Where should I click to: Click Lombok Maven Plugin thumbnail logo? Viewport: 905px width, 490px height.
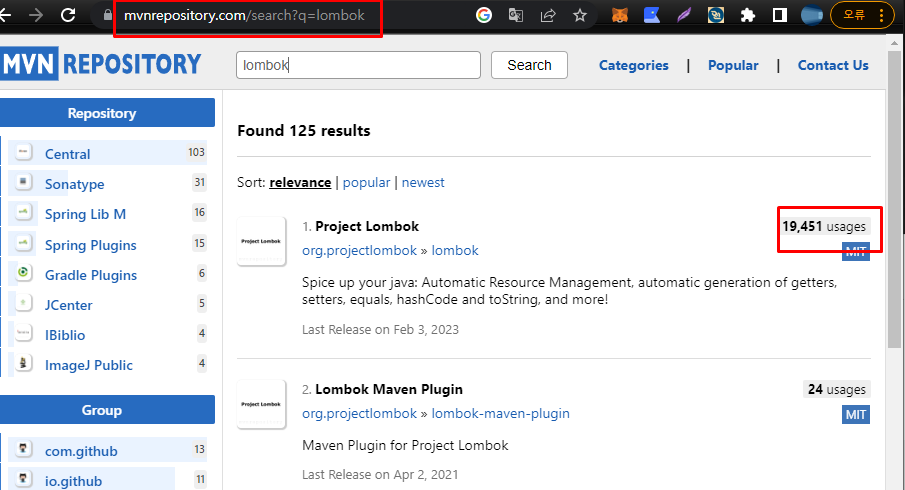[x=261, y=404]
